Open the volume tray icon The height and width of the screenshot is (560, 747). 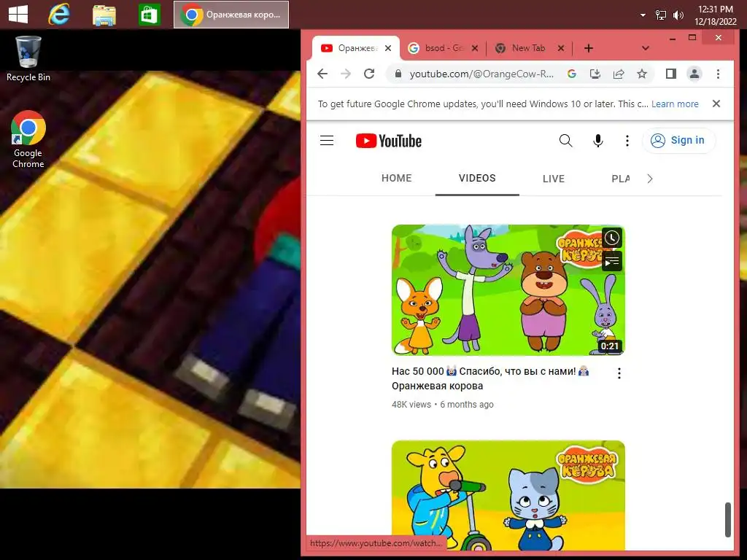click(x=678, y=15)
